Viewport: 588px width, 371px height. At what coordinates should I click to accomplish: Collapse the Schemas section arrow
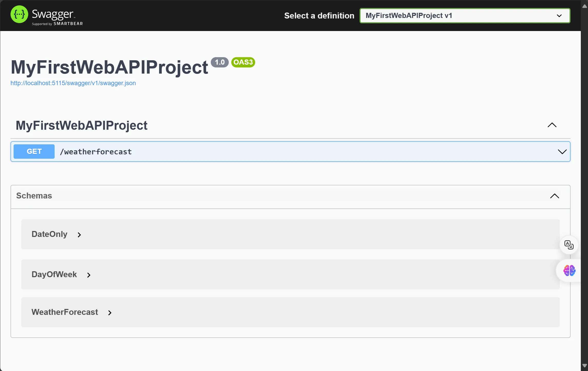click(555, 196)
